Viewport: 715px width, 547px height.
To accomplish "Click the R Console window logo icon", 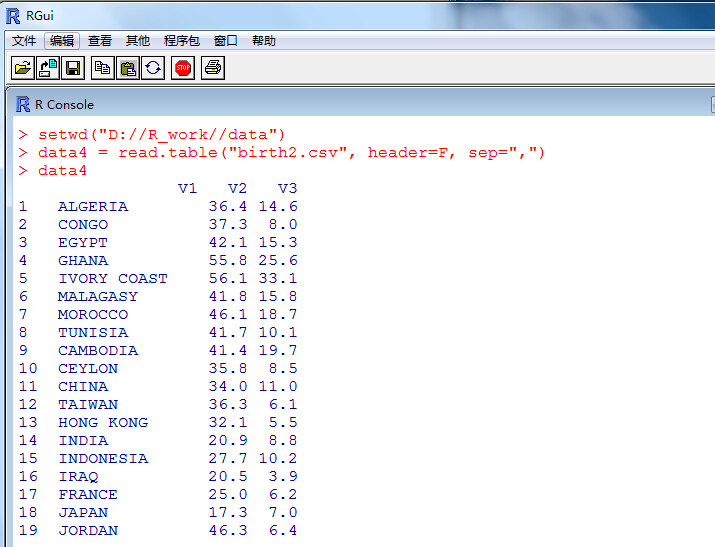I will (23, 104).
